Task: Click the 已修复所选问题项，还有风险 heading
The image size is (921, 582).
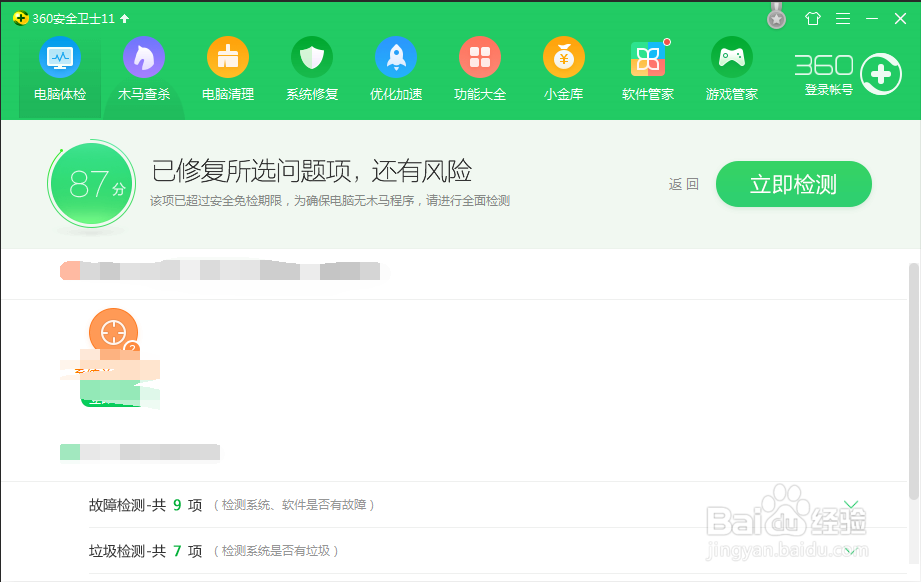Action: [311, 171]
